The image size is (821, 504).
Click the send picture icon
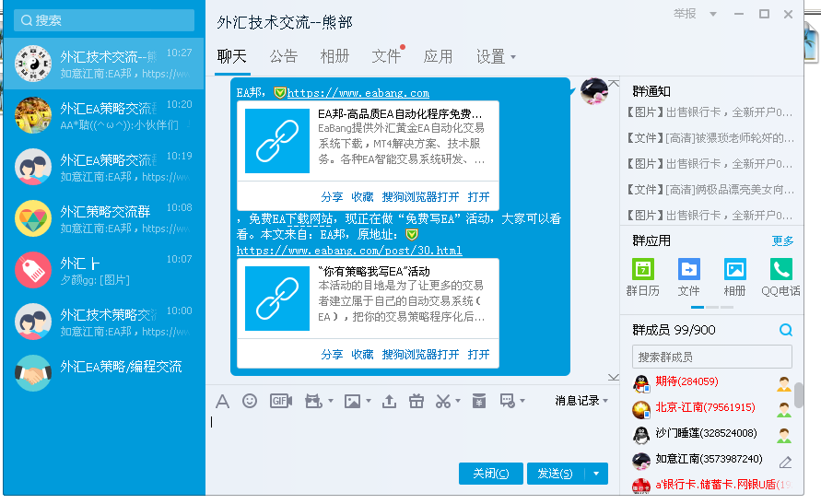click(x=352, y=401)
